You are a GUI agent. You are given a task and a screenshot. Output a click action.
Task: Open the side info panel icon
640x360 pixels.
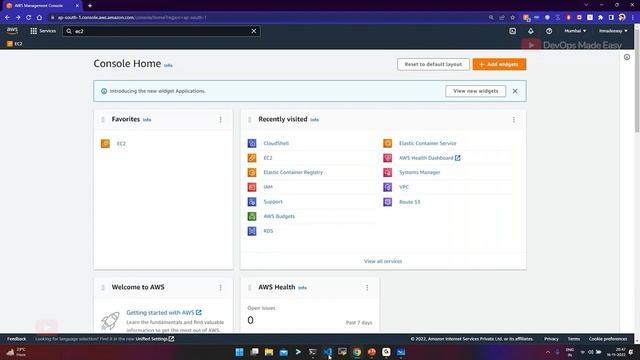(627, 57)
